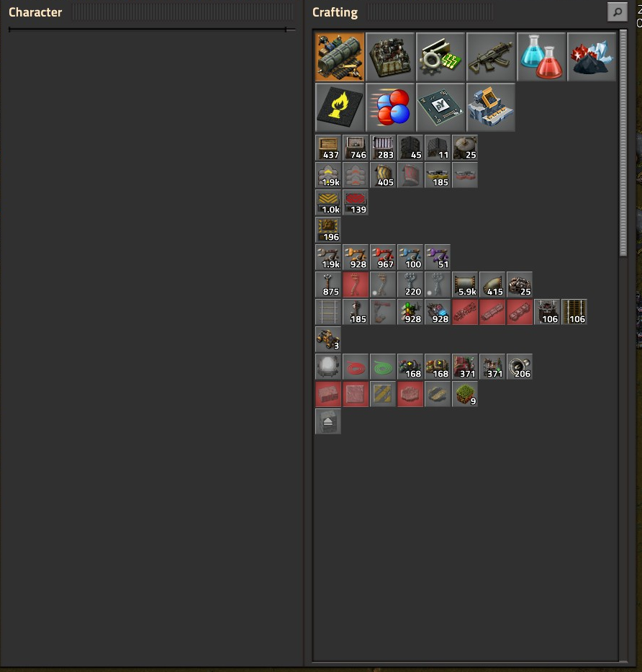The width and height of the screenshot is (642, 672).
Task: Craft the blue fast inserter showing 100
Action: [x=410, y=257]
